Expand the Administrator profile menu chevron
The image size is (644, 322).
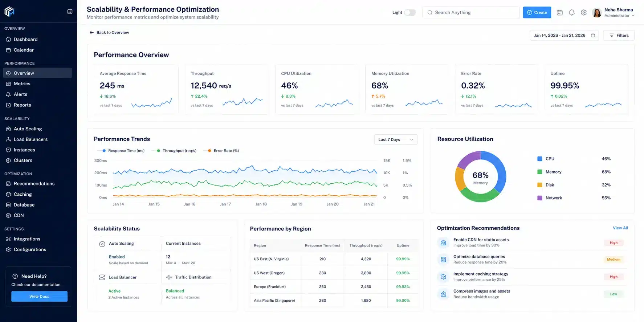coord(633,16)
